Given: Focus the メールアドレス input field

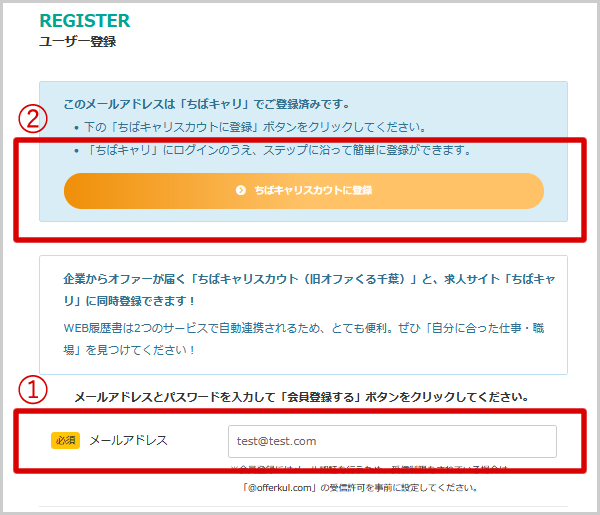Looking at the screenshot, I should pos(392,441).
